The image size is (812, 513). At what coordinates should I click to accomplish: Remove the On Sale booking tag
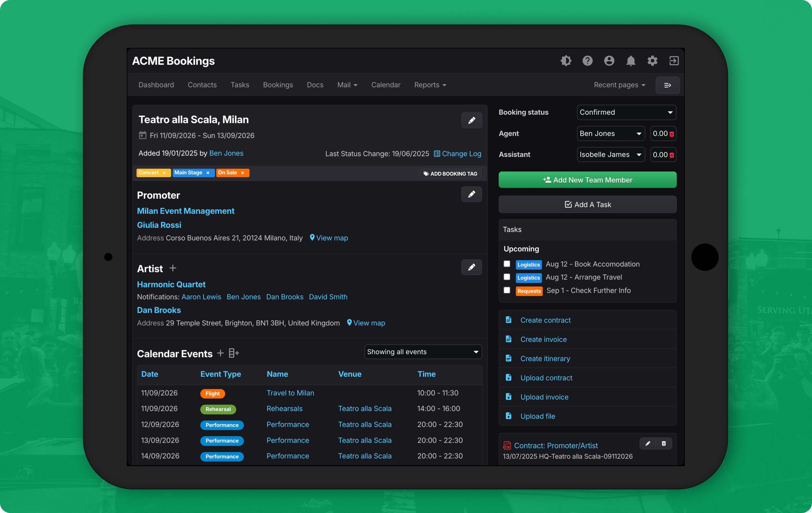[243, 173]
